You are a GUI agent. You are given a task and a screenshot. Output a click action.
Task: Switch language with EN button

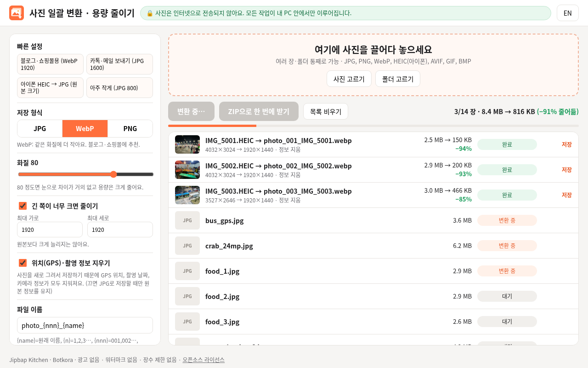click(x=568, y=13)
